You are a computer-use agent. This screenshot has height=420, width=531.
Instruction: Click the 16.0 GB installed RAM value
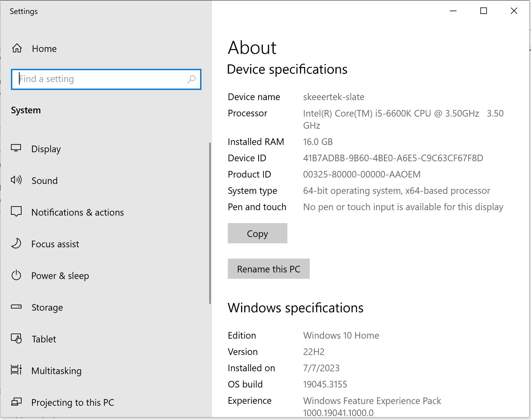318,142
